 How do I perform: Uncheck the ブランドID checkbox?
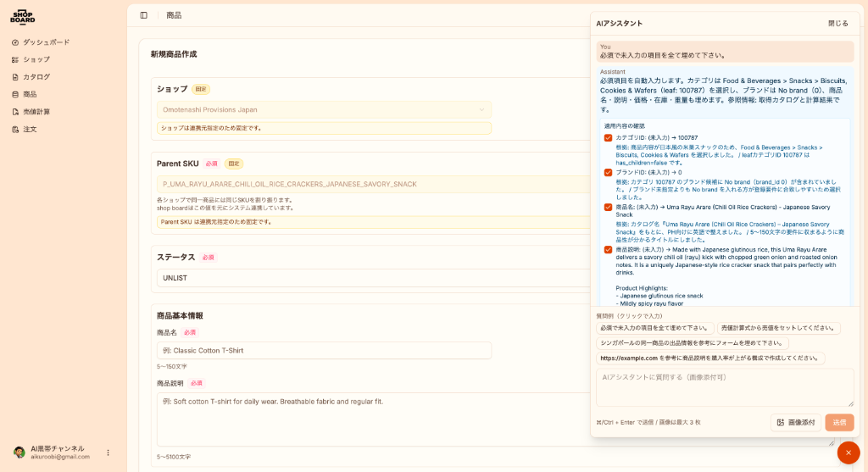tap(608, 172)
